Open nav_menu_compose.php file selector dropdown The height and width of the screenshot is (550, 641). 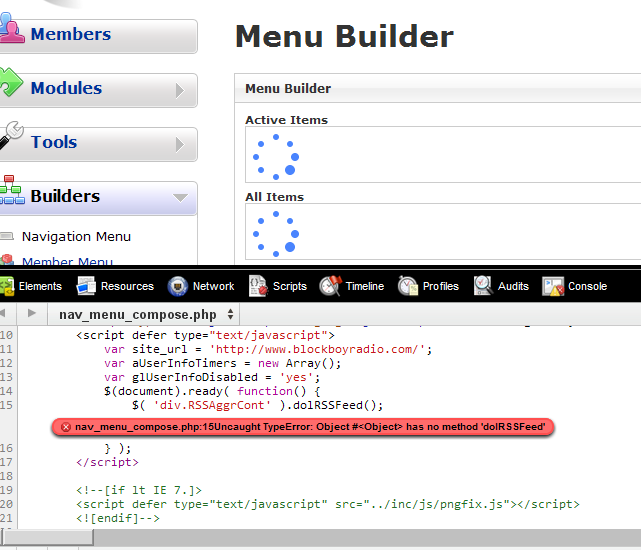143,314
